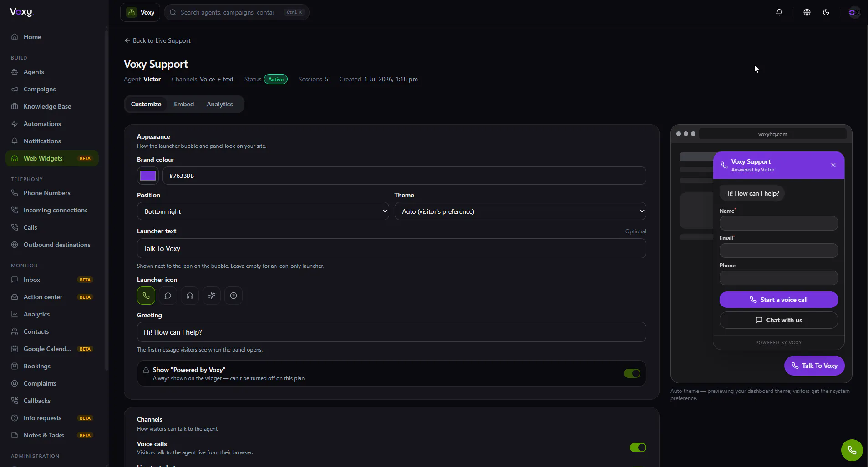This screenshot has width=868, height=467.
Task: Open the Voxy workspace switcher
Action: click(x=140, y=12)
